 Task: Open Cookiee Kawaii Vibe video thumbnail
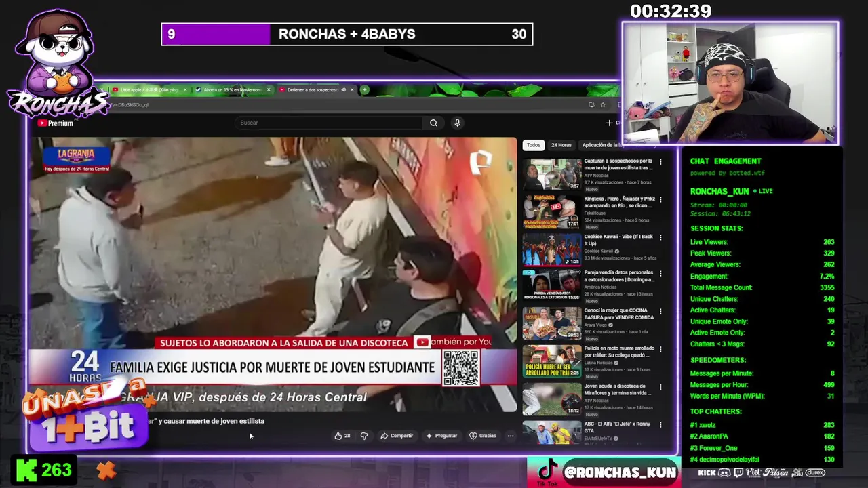click(552, 249)
